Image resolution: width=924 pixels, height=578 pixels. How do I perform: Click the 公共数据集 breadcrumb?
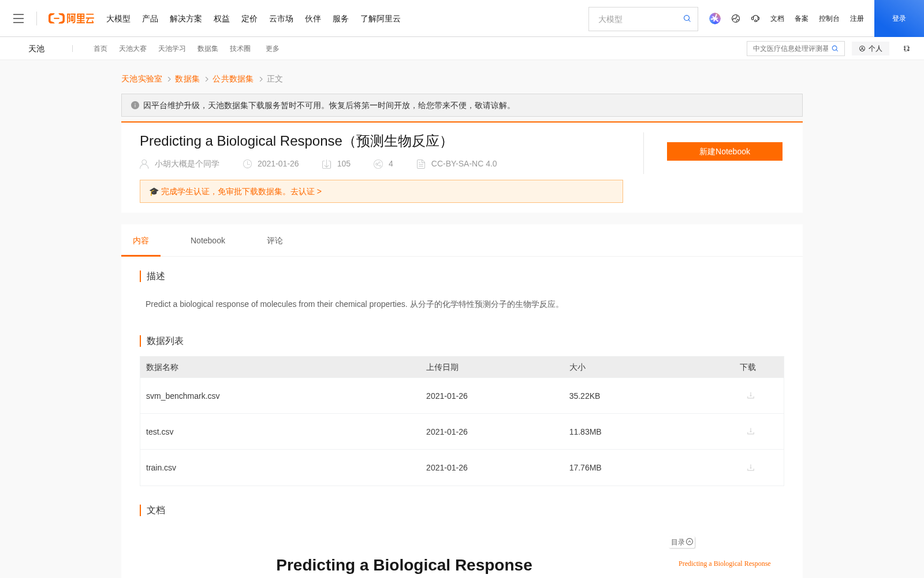pos(233,79)
